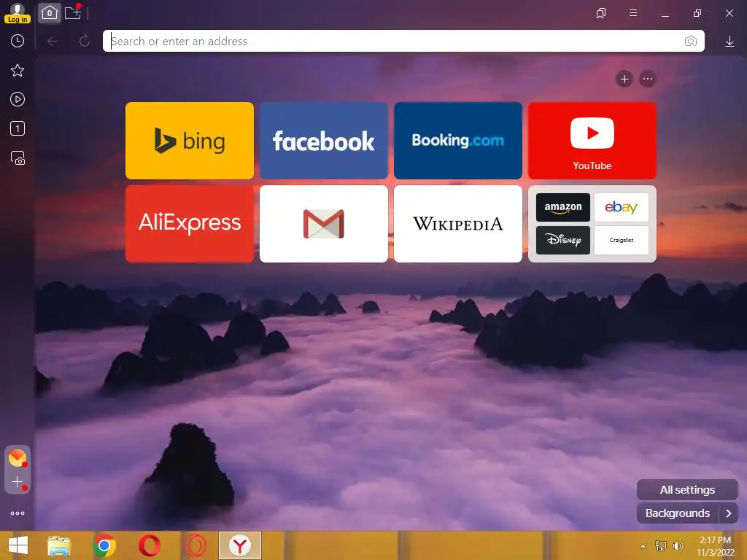Open the Wikipedia tile
Image resolution: width=747 pixels, height=560 pixels.
click(458, 224)
